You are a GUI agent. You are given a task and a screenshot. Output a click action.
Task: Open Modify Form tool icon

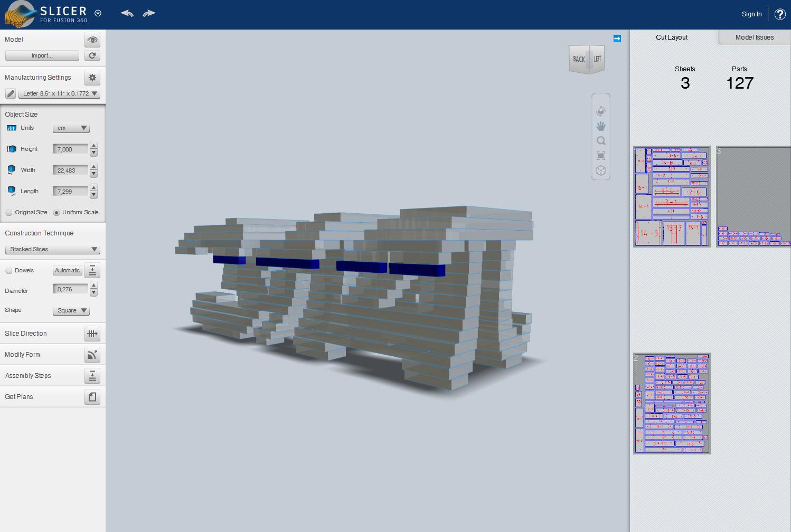point(92,355)
